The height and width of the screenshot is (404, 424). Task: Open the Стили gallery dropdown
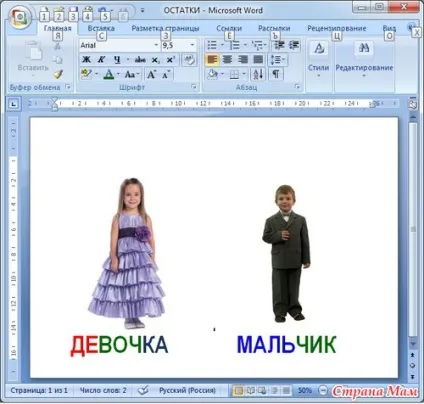(318, 60)
